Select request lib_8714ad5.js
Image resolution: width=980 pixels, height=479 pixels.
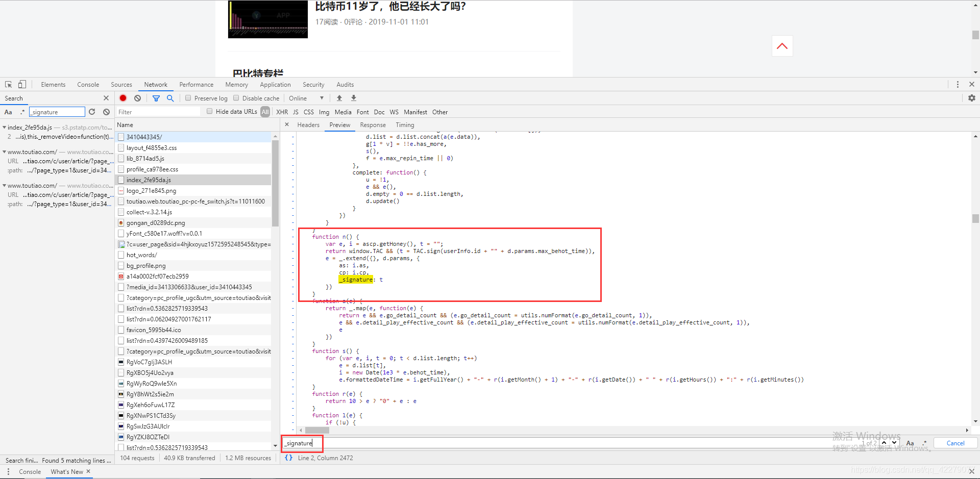click(193, 158)
